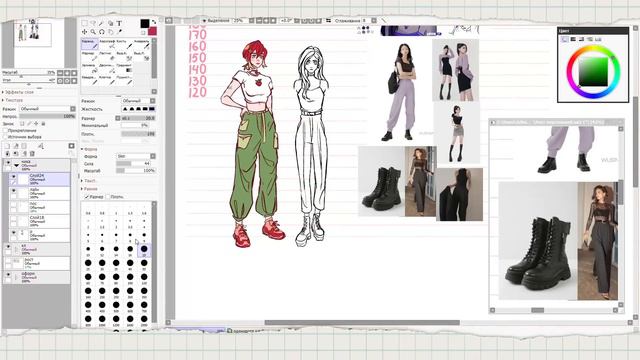
Task: Select the Аэрограф brush preset
Action: [107, 44]
